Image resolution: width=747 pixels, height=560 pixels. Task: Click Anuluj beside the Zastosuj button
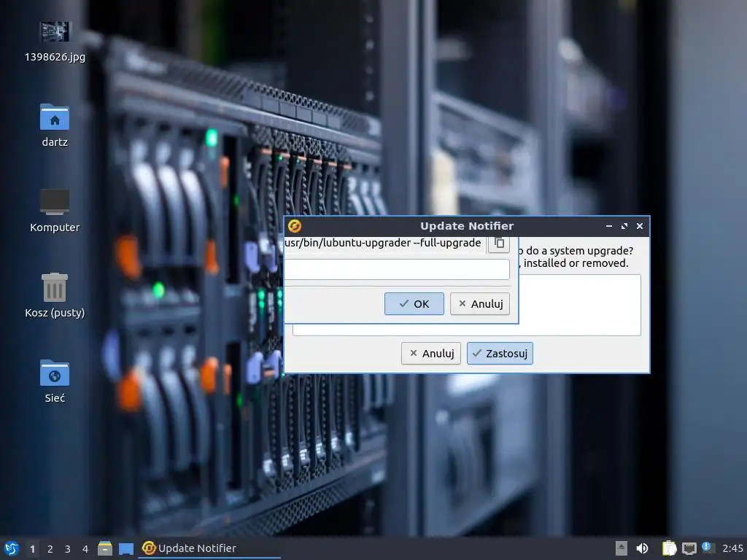coord(431,354)
